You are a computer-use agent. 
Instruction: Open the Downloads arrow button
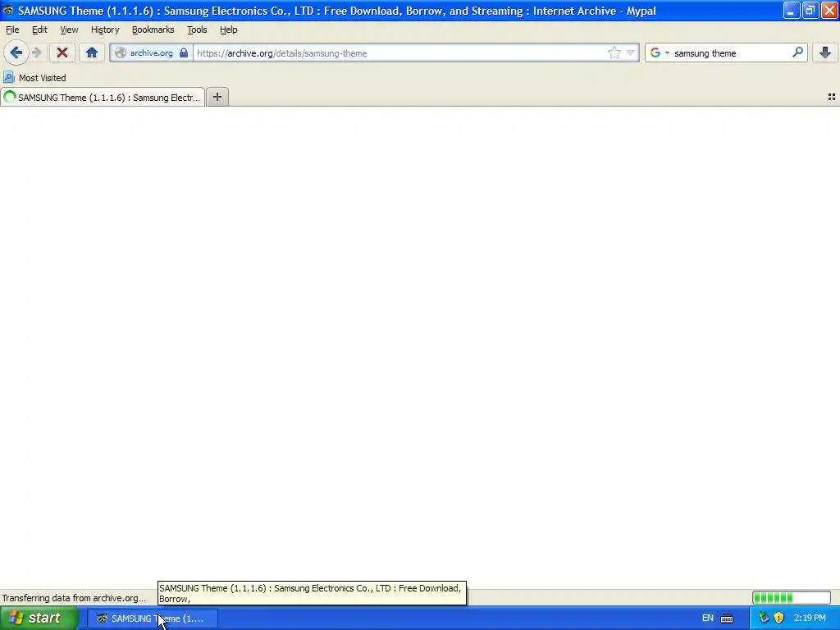825,52
